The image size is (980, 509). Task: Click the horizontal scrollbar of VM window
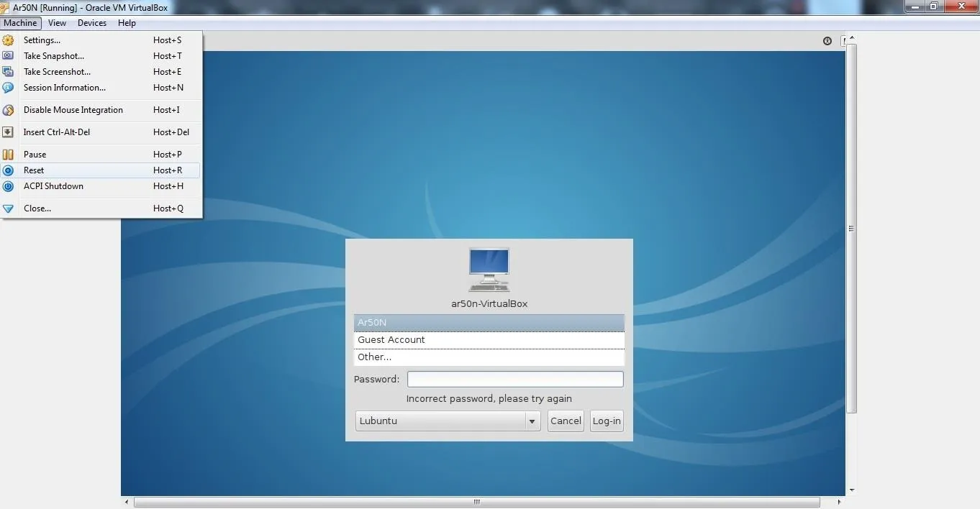click(477, 502)
